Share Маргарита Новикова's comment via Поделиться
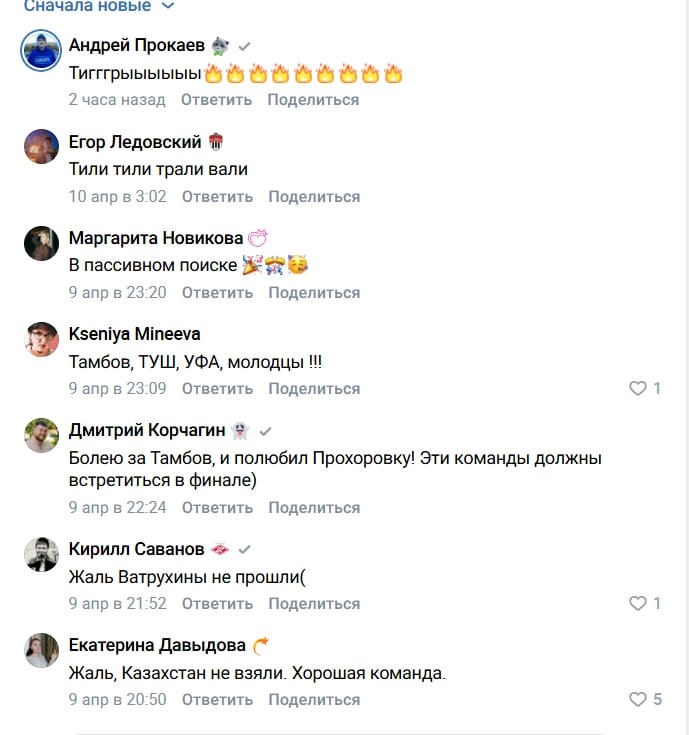 [314, 292]
